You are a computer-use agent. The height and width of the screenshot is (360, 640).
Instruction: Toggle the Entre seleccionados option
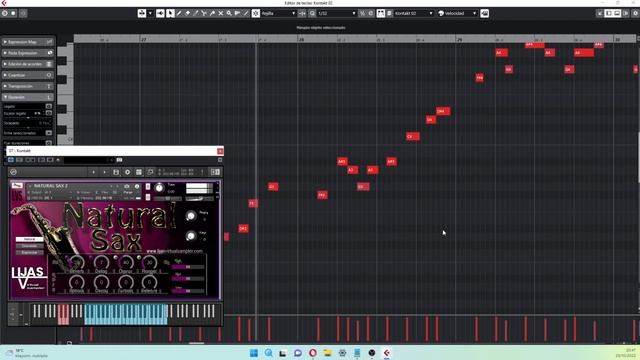point(49,133)
